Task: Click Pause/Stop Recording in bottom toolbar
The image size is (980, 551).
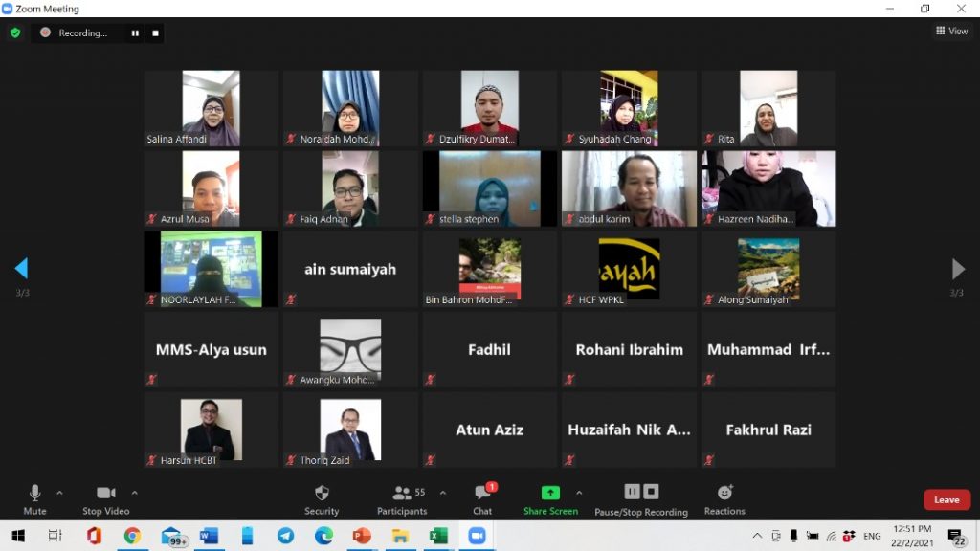Action: (x=641, y=498)
